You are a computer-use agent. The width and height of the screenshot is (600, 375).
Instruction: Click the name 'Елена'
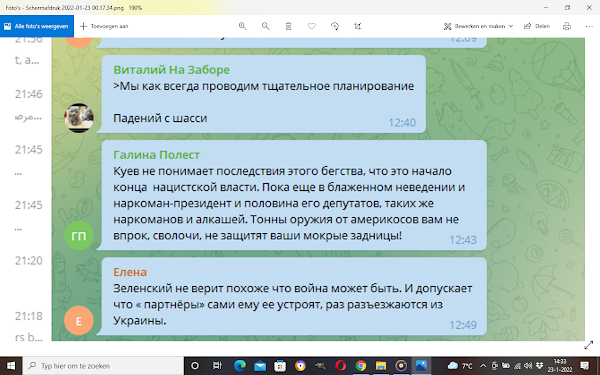click(x=130, y=272)
